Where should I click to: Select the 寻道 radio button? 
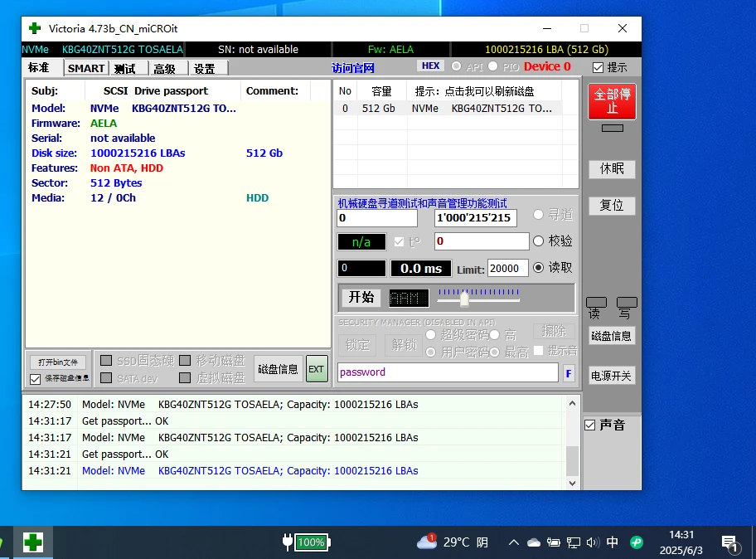point(538,215)
